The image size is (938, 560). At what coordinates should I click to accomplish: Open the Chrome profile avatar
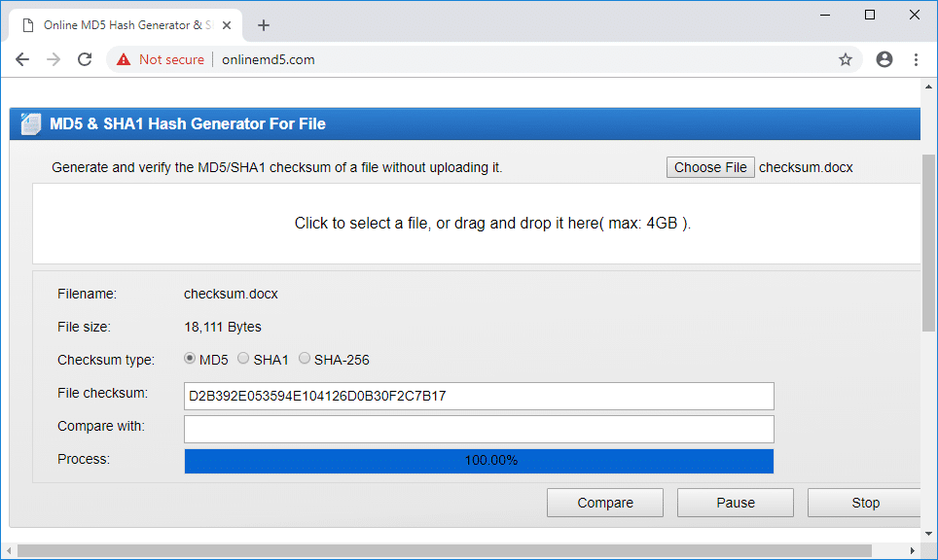884,59
